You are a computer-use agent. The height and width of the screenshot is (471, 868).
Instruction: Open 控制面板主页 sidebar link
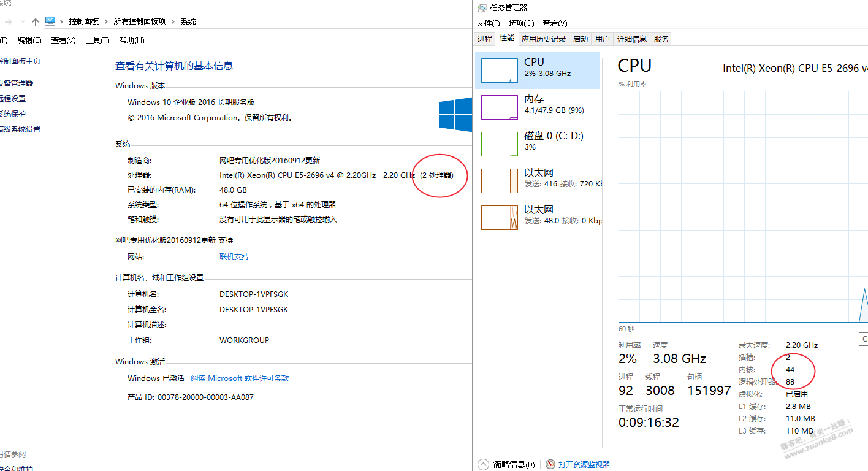click(x=20, y=61)
